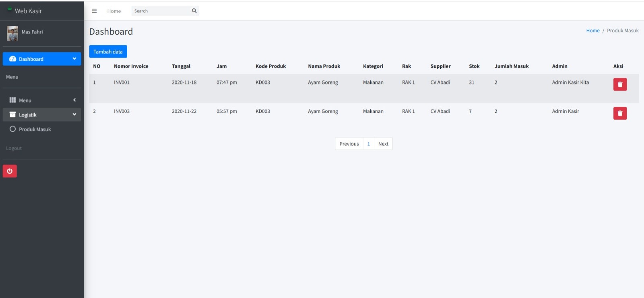Click Dashboard page heading

(111, 31)
